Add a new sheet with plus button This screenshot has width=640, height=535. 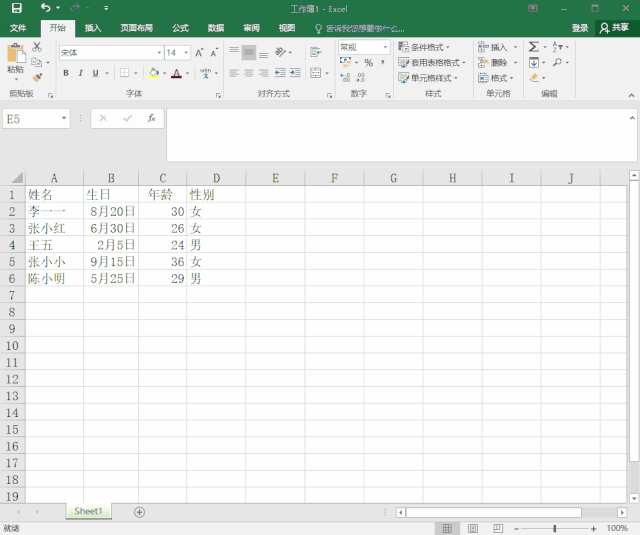point(140,512)
